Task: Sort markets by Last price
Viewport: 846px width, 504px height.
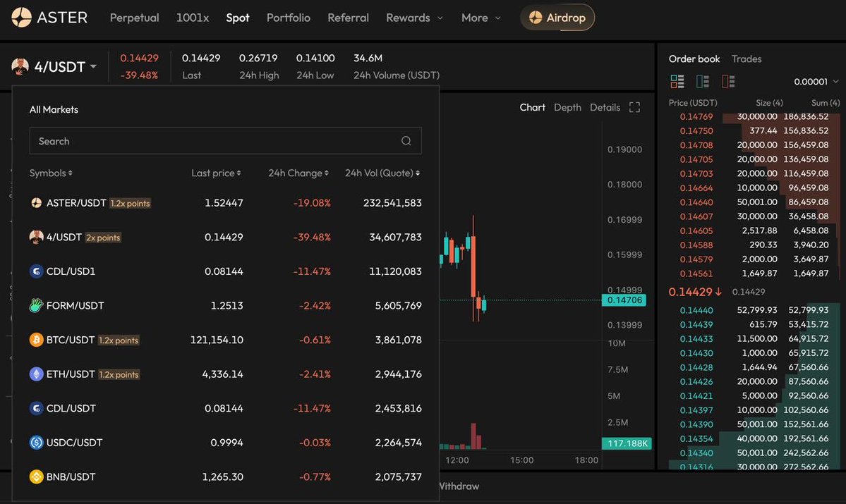Action: pyautogui.click(x=216, y=173)
